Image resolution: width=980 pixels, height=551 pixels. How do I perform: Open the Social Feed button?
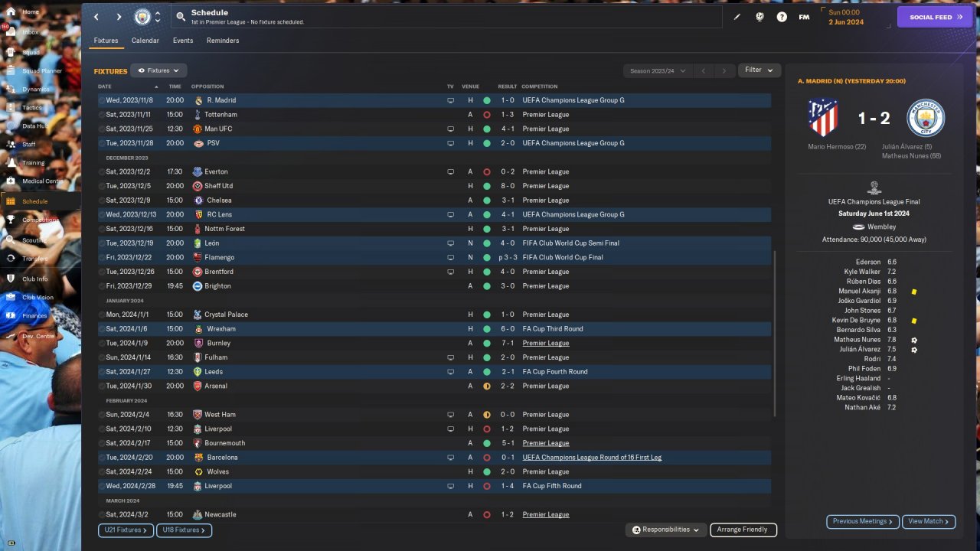pyautogui.click(x=935, y=17)
